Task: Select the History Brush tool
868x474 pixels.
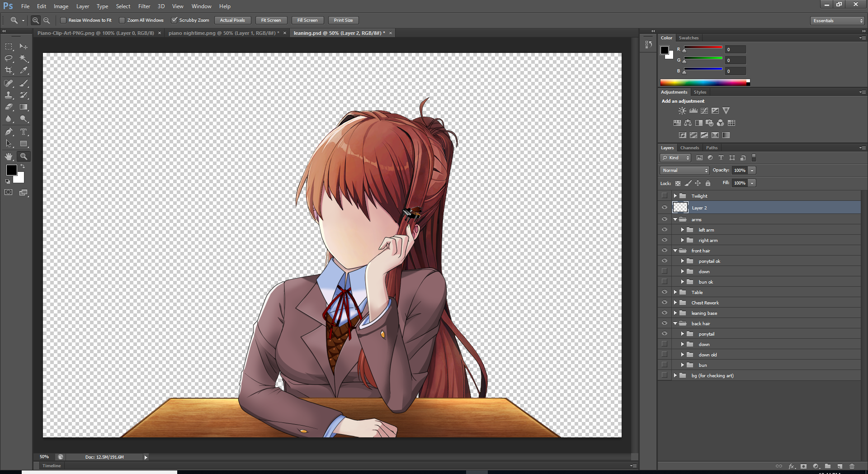Action: tap(24, 95)
